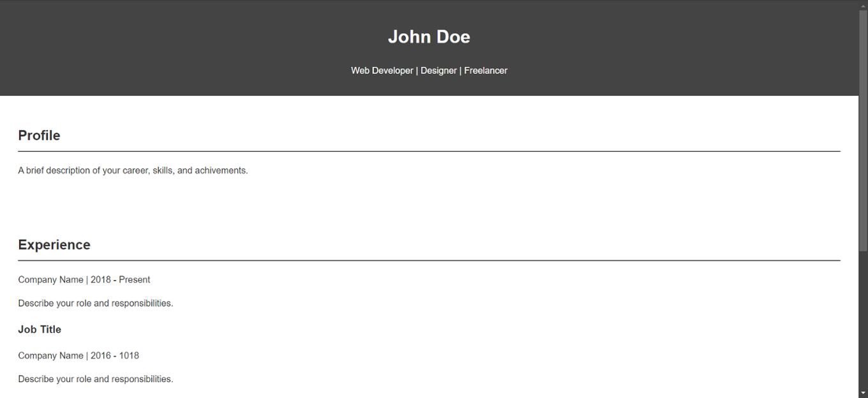
Task: Click the Designer text in header subtitle
Action: pyautogui.click(x=438, y=71)
